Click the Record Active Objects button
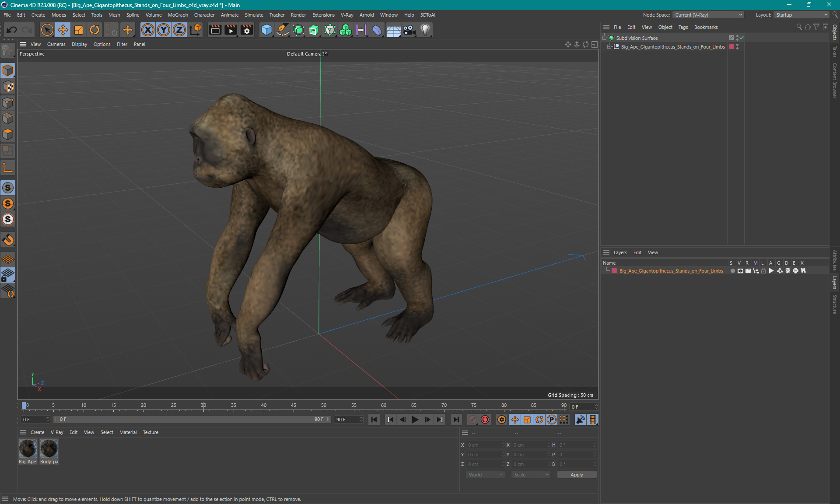Image resolution: width=840 pixels, height=504 pixels. coord(473,420)
